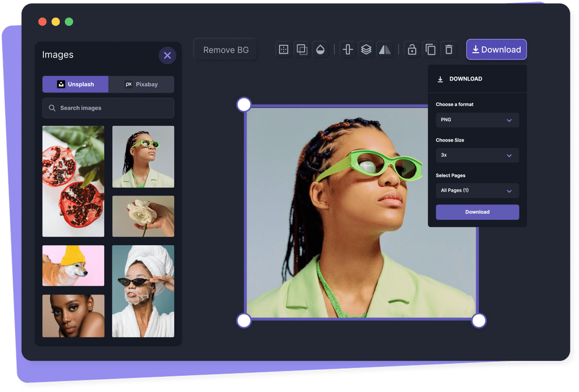
Task: Click the flip mirror triangle icon
Action: pyautogui.click(x=385, y=49)
